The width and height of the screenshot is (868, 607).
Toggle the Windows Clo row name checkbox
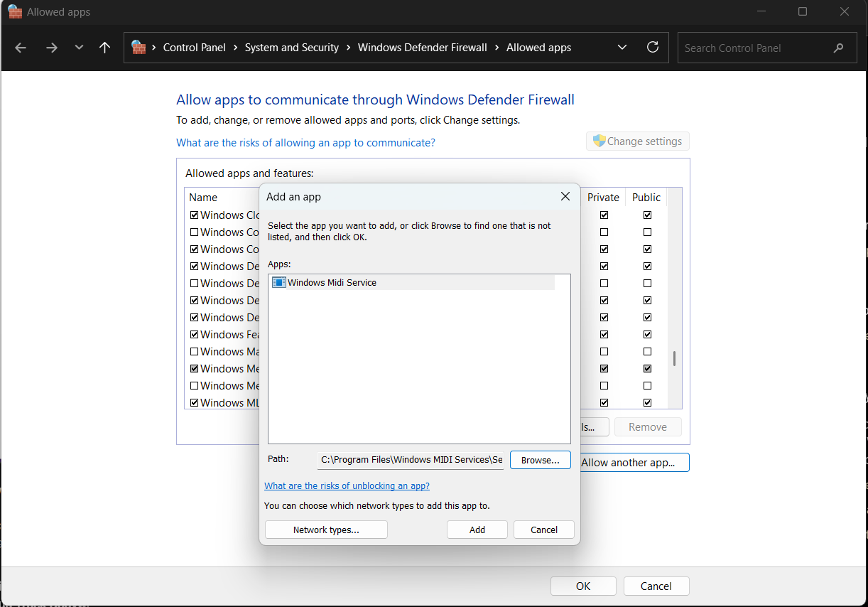coord(194,215)
